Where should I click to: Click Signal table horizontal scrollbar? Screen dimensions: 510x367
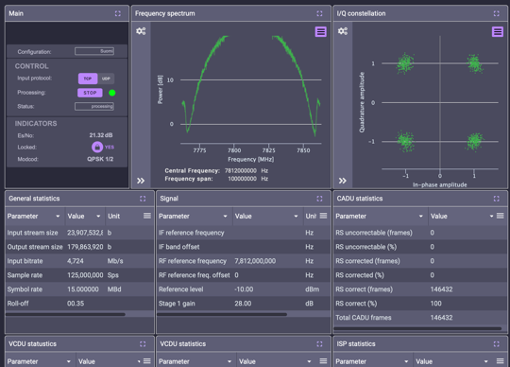point(222,314)
